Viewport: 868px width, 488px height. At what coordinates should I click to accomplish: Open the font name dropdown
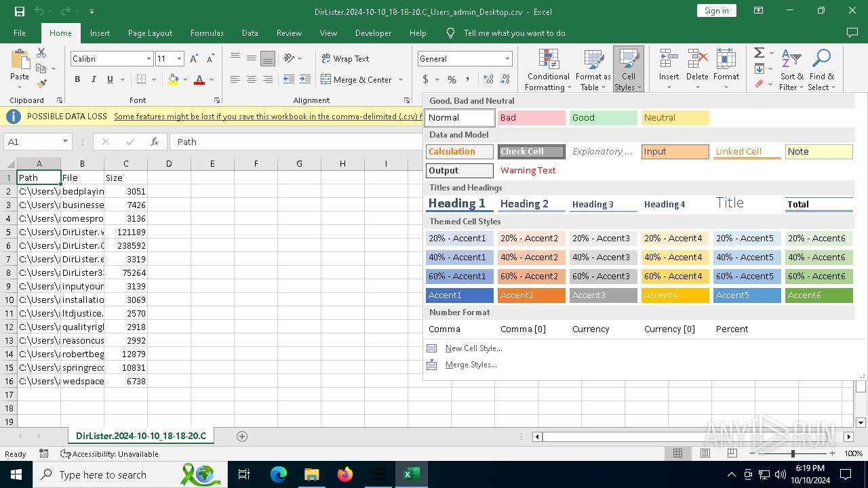click(x=149, y=59)
